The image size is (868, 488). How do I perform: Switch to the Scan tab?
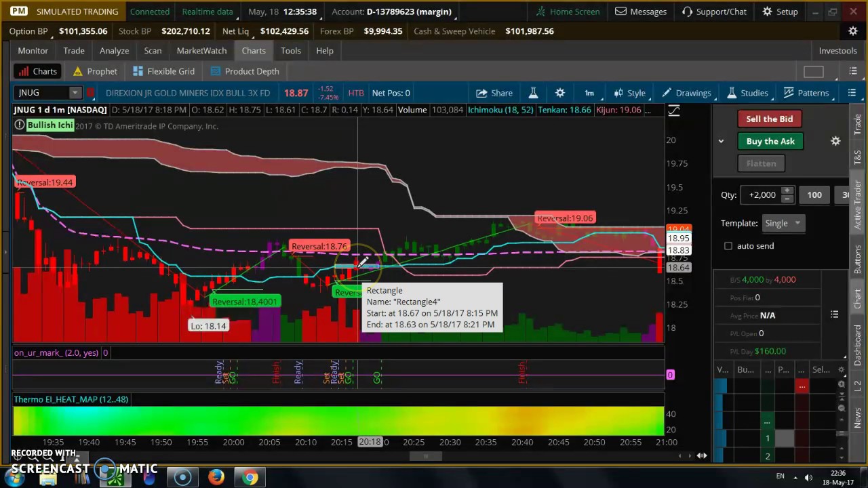coord(153,51)
